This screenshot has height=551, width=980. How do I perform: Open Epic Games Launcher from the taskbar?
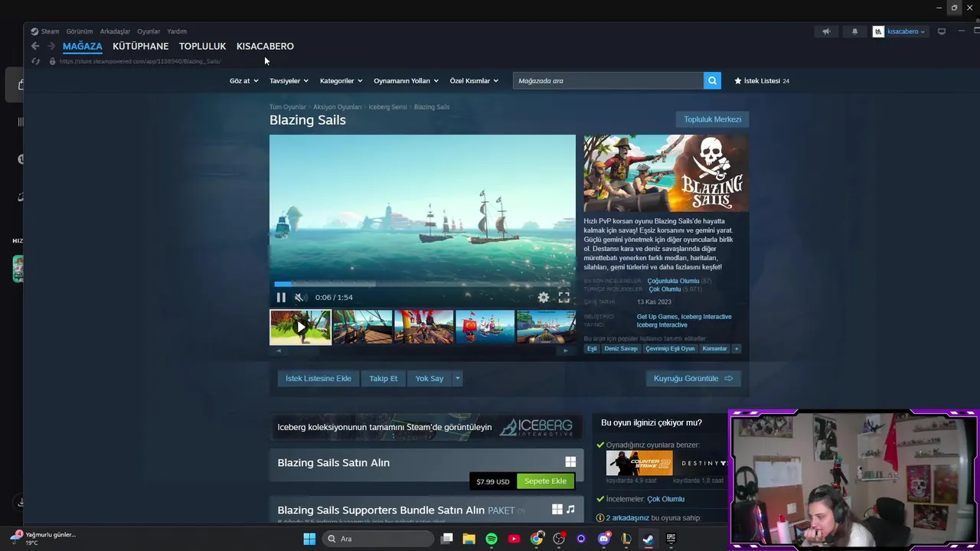click(x=671, y=539)
